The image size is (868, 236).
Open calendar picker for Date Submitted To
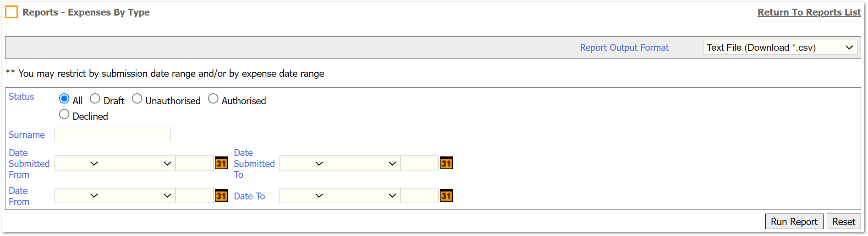click(446, 163)
